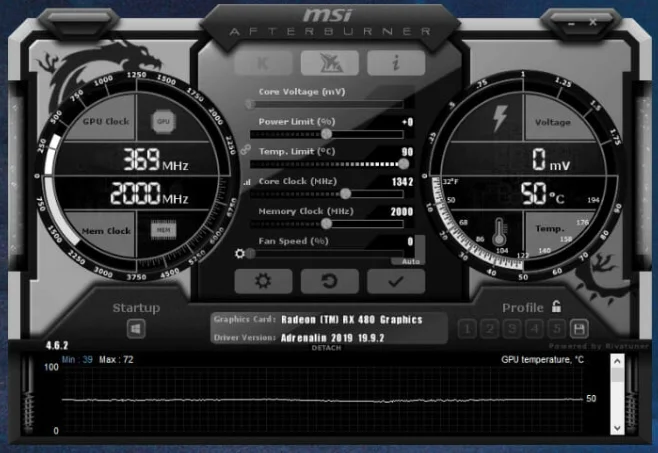Toggle the Auto fan speed button
The image size is (658, 453).
coord(410,261)
